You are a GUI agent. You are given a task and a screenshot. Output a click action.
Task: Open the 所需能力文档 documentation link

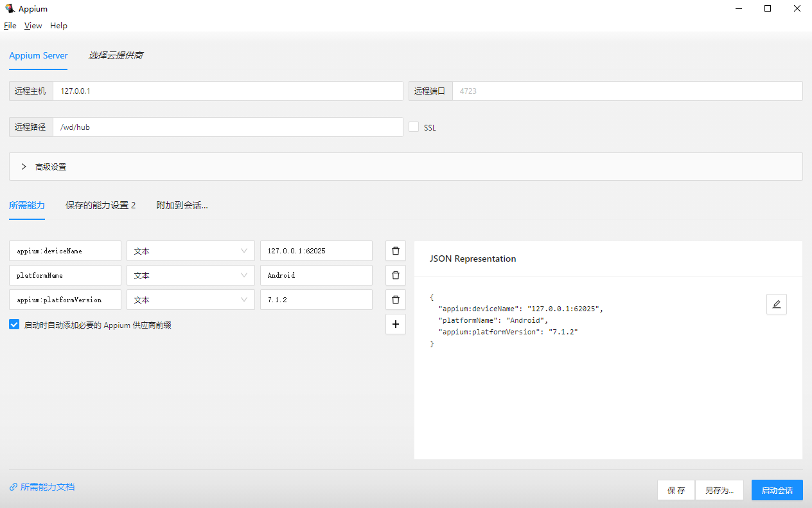tap(48, 487)
